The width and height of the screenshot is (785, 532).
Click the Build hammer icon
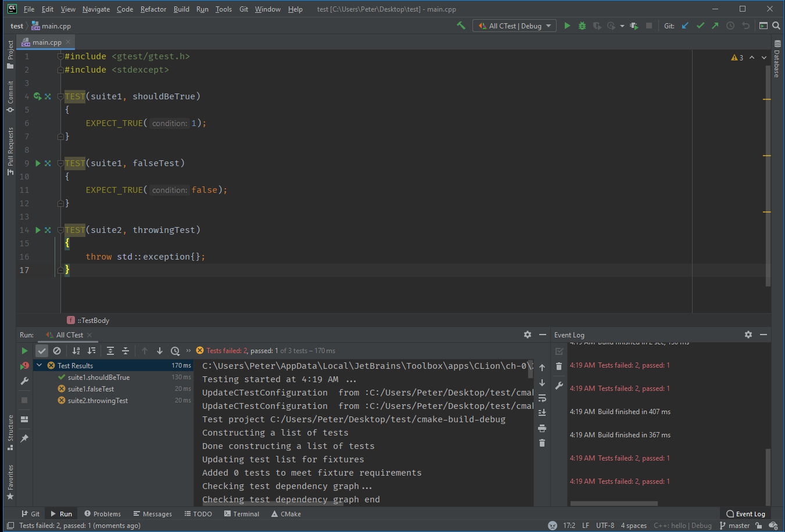click(461, 26)
